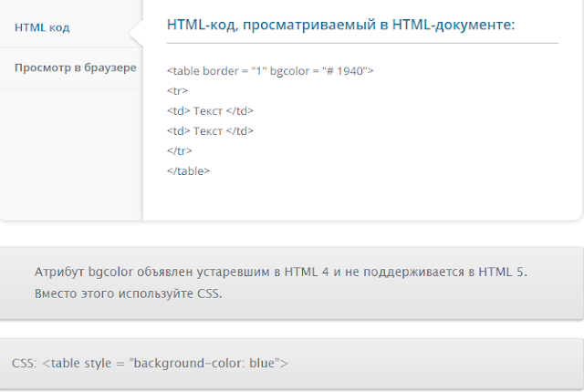584x392 pixels.
Task: Click the heading "HTML-код, просматриваемый в HTML-документе:"
Action: click(340, 25)
